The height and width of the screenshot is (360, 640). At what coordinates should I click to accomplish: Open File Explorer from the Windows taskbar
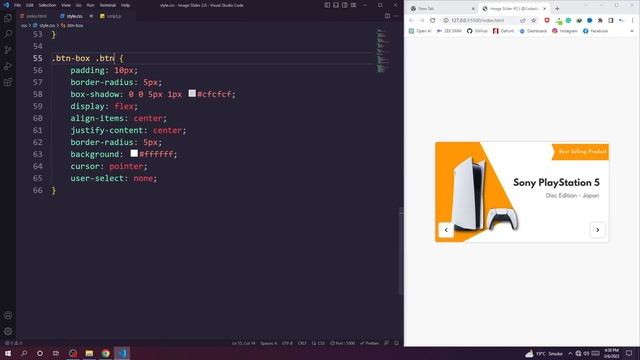tap(89, 353)
